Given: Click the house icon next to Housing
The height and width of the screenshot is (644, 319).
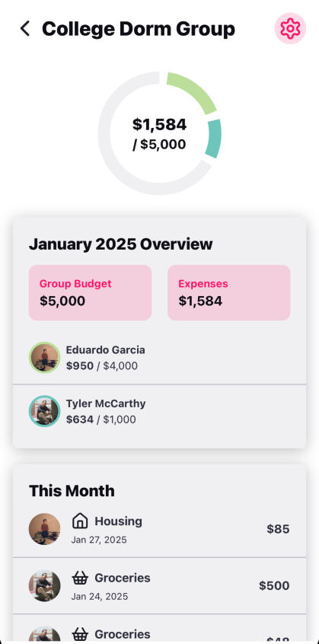Looking at the screenshot, I should click(80, 521).
